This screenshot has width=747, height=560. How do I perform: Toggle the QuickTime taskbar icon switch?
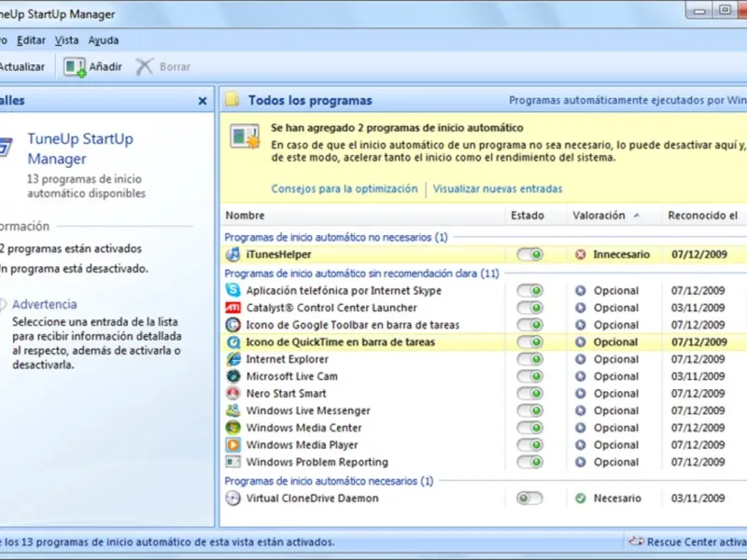(x=529, y=342)
